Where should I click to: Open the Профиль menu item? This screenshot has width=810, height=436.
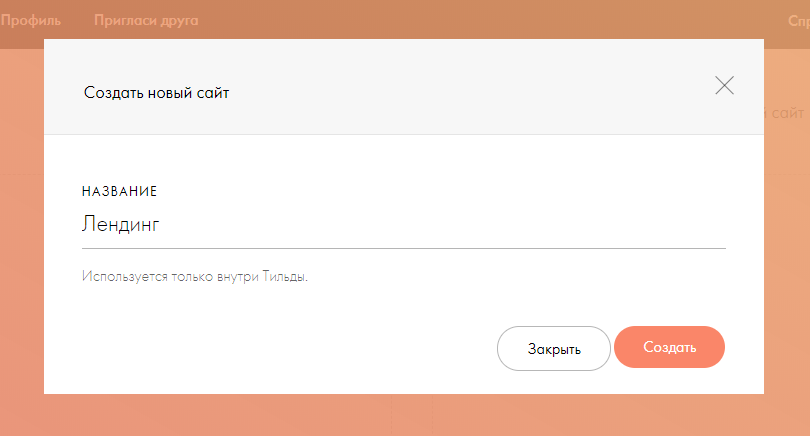(x=30, y=21)
